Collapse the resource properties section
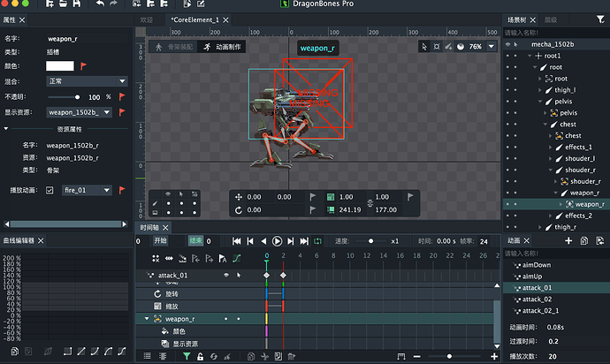 (6, 128)
